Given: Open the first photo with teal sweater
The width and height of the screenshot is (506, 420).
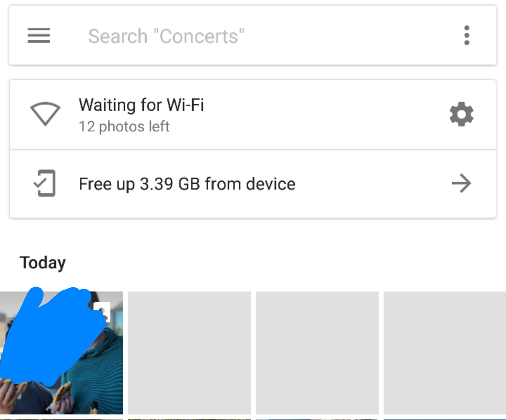Looking at the screenshot, I should point(61,353).
